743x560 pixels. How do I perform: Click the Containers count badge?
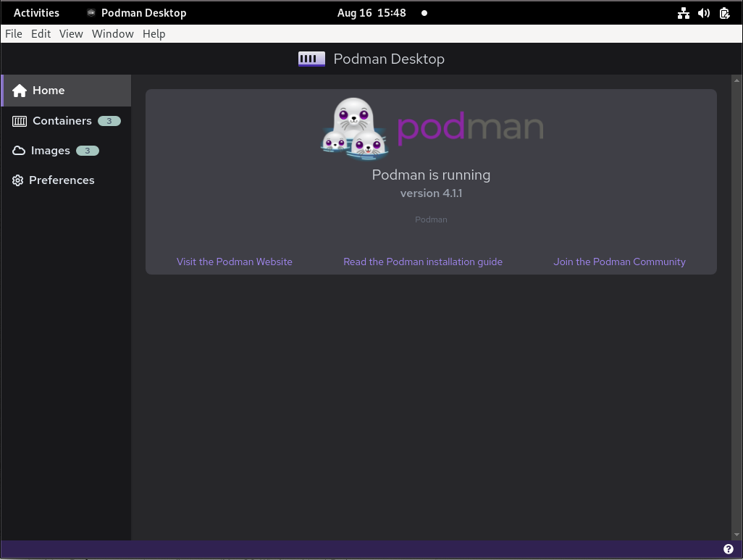click(x=109, y=121)
